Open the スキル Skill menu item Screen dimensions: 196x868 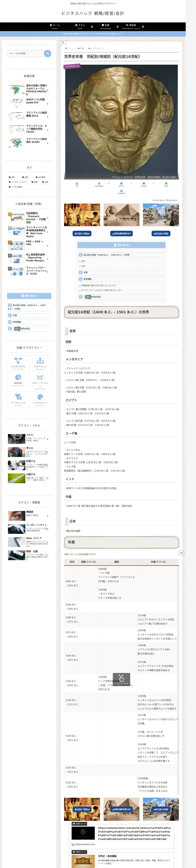tap(80, 27)
